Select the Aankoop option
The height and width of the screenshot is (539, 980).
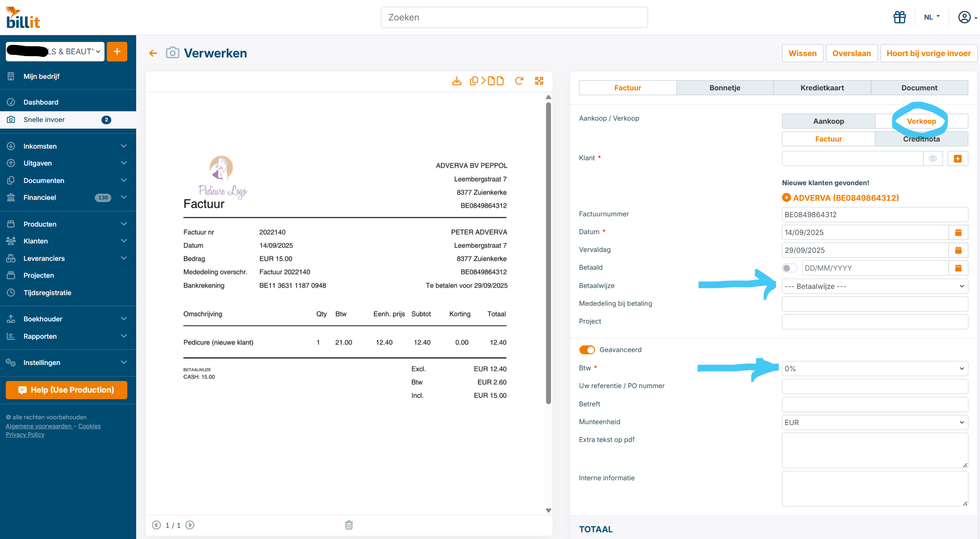[x=828, y=121]
